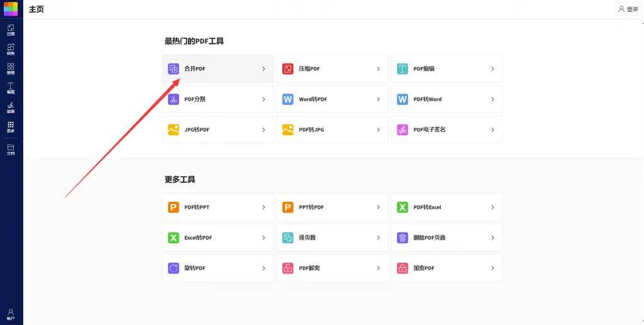The width and height of the screenshot is (644, 325).
Task: Click the PDF编辑 teal T icon
Action: click(x=402, y=69)
